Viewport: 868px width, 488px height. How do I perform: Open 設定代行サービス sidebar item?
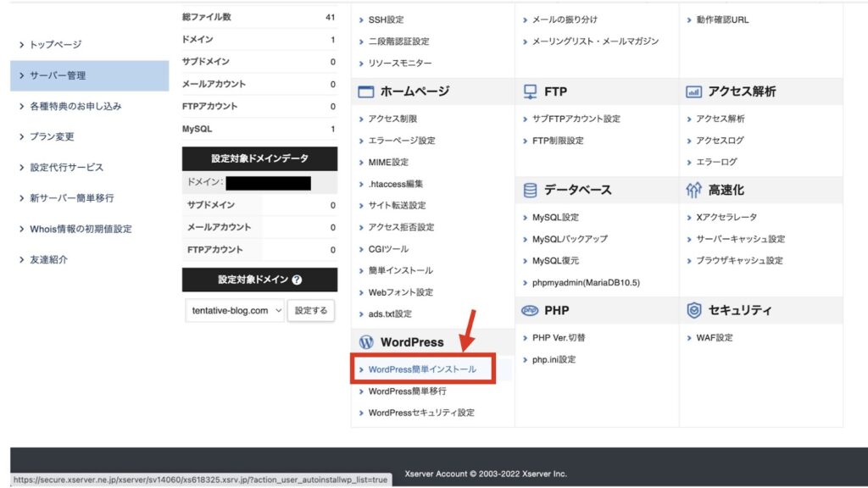click(x=66, y=167)
